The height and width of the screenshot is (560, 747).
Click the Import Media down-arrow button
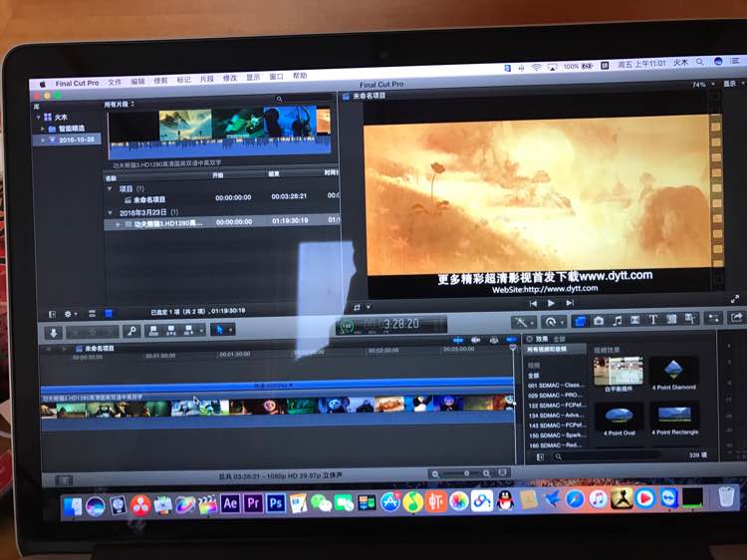(x=54, y=333)
